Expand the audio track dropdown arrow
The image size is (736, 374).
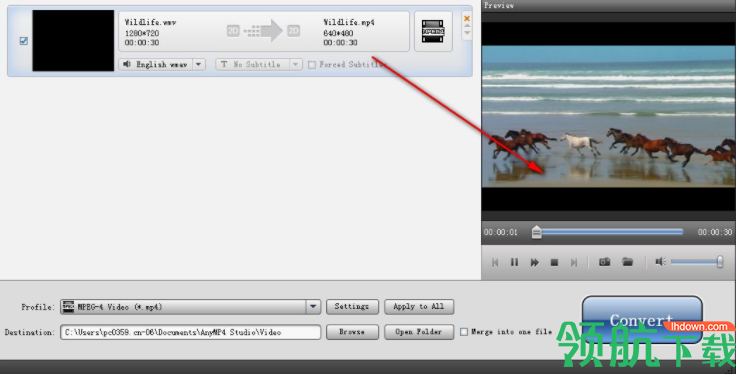coord(199,64)
